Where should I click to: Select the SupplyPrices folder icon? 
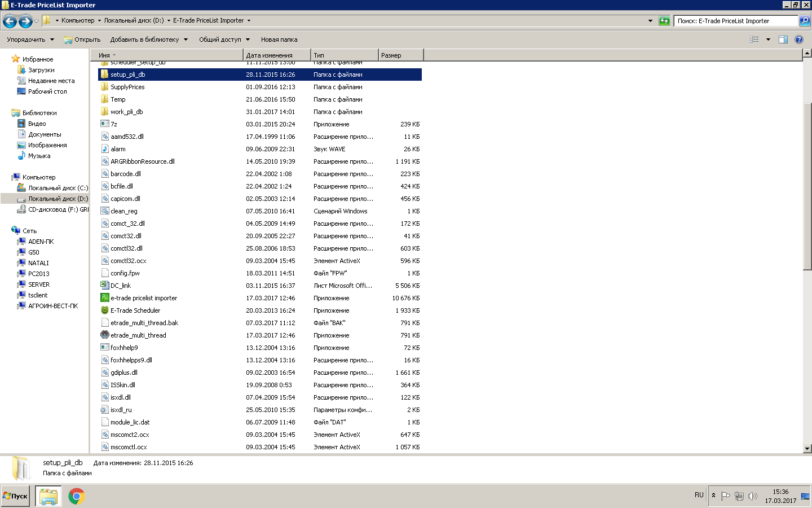pyautogui.click(x=105, y=87)
